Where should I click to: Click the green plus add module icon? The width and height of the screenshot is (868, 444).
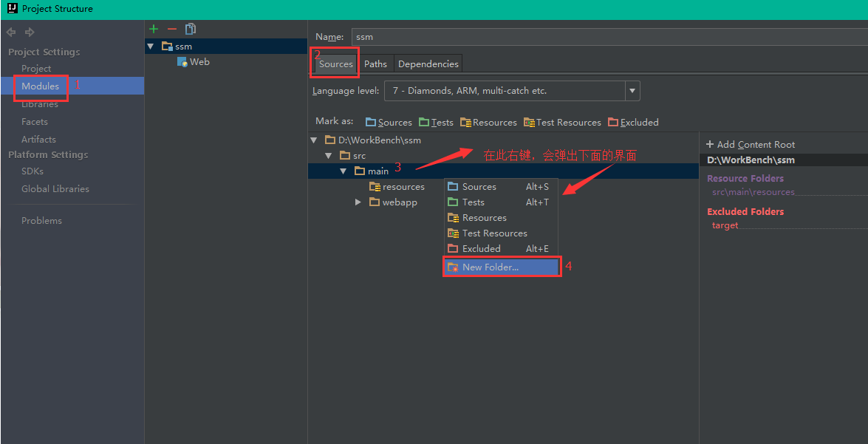[154, 29]
